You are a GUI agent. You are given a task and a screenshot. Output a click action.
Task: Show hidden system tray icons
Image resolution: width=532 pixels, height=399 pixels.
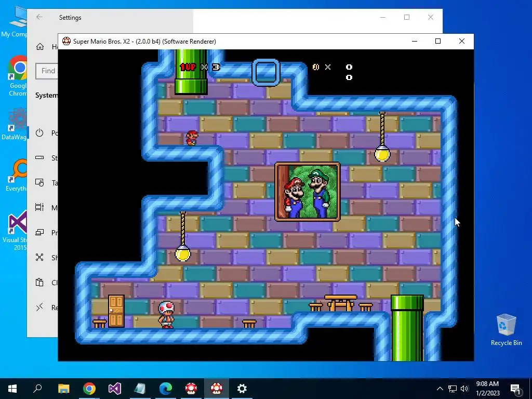tap(440, 389)
